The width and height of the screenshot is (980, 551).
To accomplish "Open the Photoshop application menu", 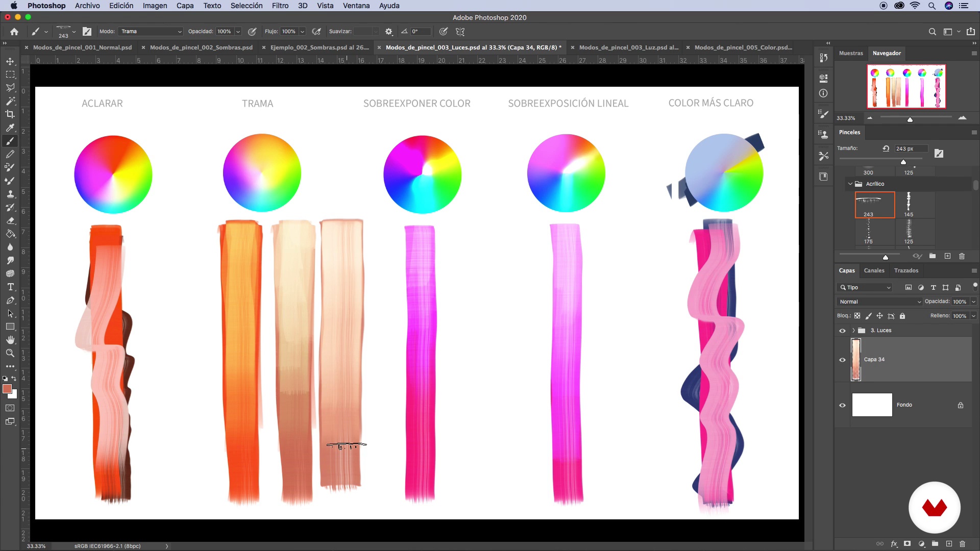I will coord(46,6).
